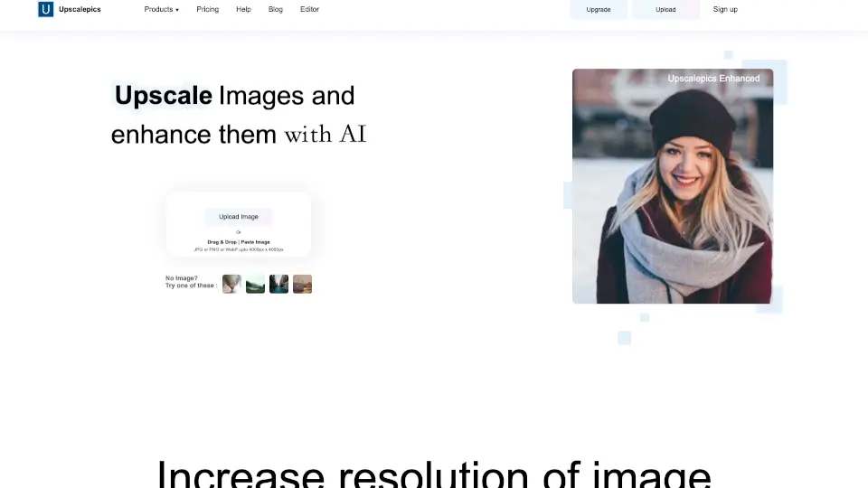Image resolution: width=868 pixels, height=488 pixels.
Task: Click the JPG or PNG or WebP size note
Action: point(239,250)
